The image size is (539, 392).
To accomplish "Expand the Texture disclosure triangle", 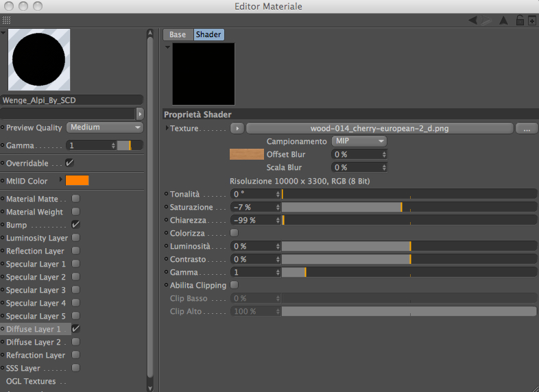I will click(167, 127).
